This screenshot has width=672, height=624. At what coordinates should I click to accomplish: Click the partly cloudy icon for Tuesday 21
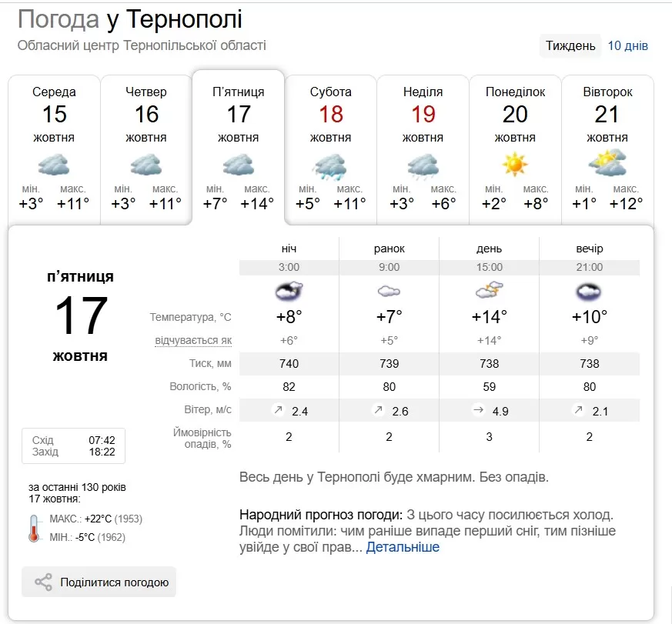[607, 164]
